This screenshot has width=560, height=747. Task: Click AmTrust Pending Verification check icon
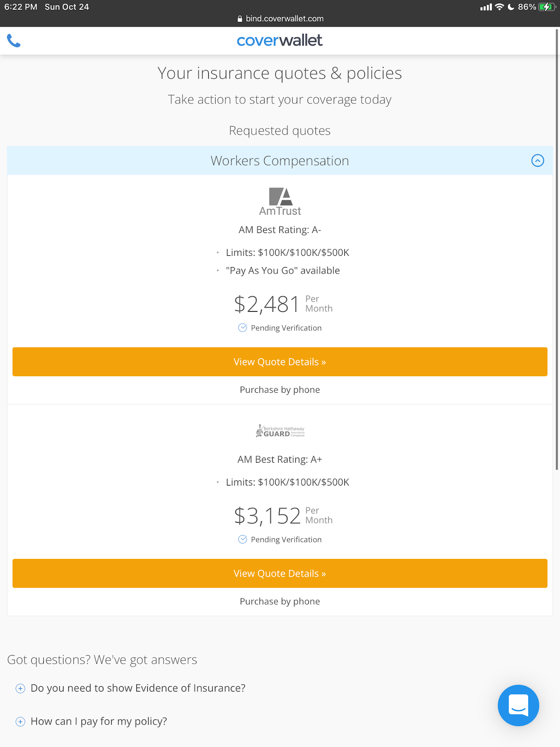243,328
